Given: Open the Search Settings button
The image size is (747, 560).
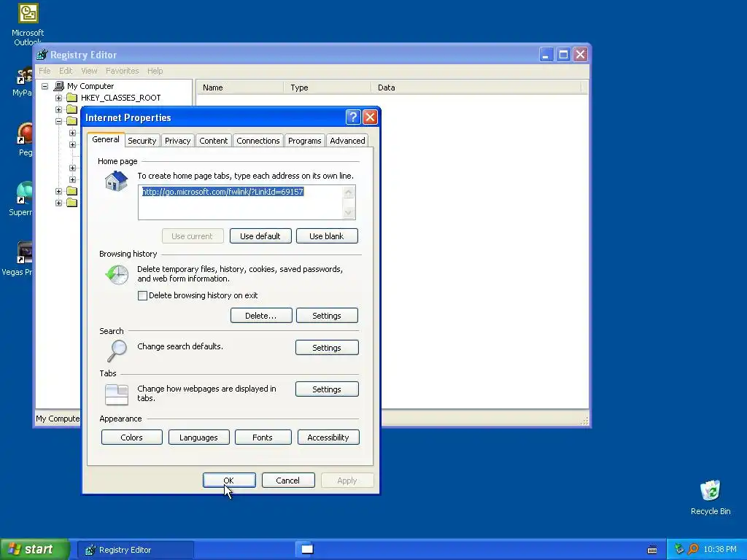Looking at the screenshot, I should 327,348.
